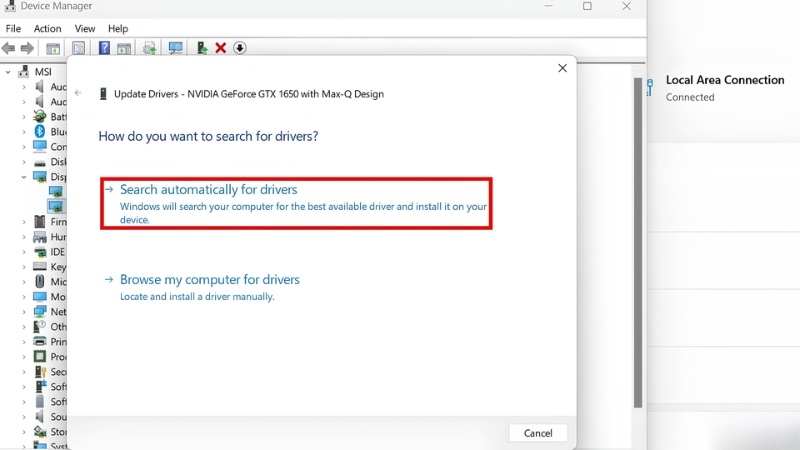Open the Help menu
Image resolution: width=800 pixels, height=450 pixels.
tap(118, 29)
